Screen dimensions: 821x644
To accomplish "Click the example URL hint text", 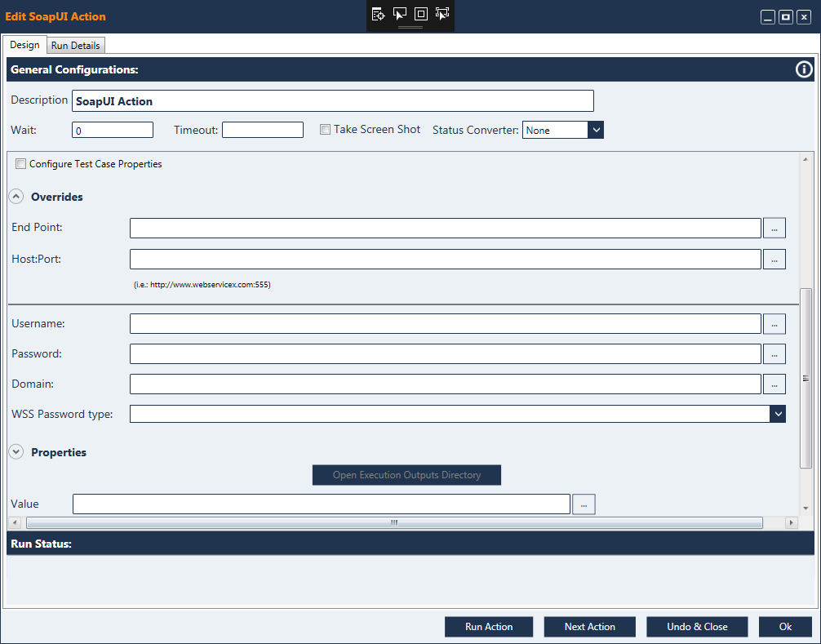I will [x=202, y=285].
